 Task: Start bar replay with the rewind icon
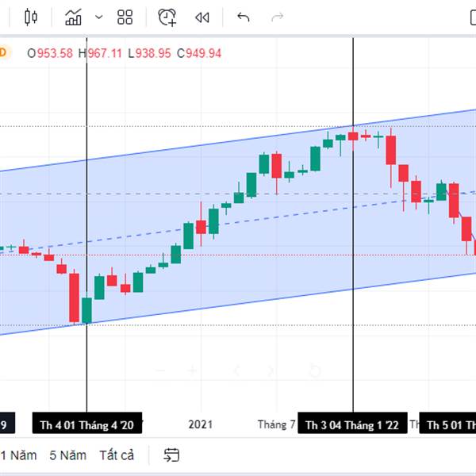(x=202, y=17)
